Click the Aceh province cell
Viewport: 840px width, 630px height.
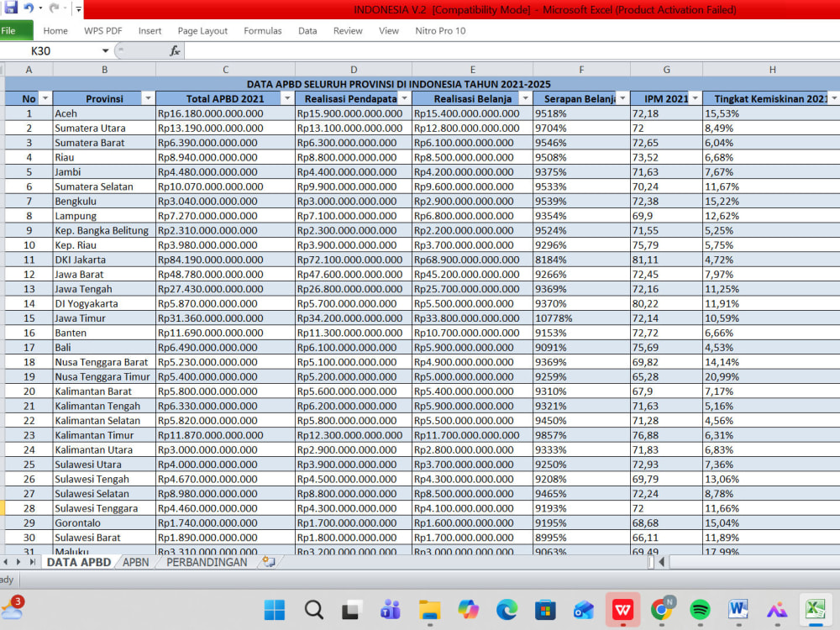click(104, 113)
